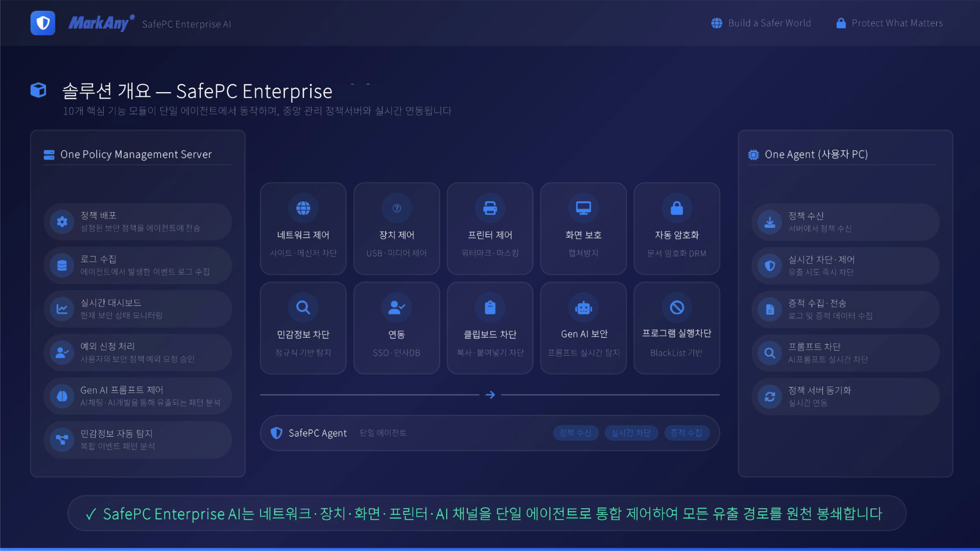The height and width of the screenshot is (551, 980).
Task: Select the 프로그램 실행차단 card title
Action: coord(677,333)
